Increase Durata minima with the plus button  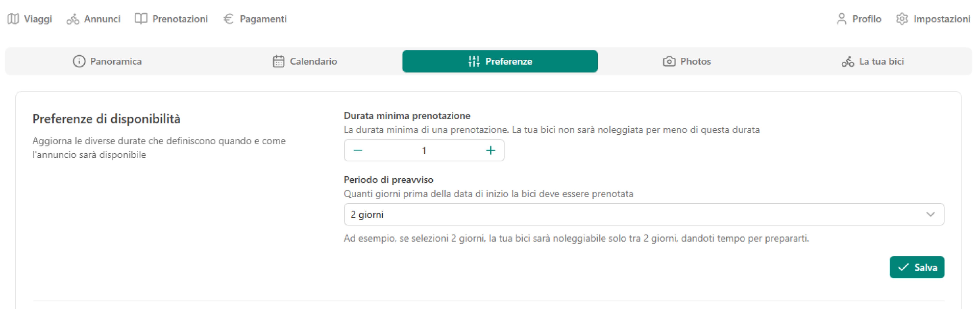(x=490, y=150)
